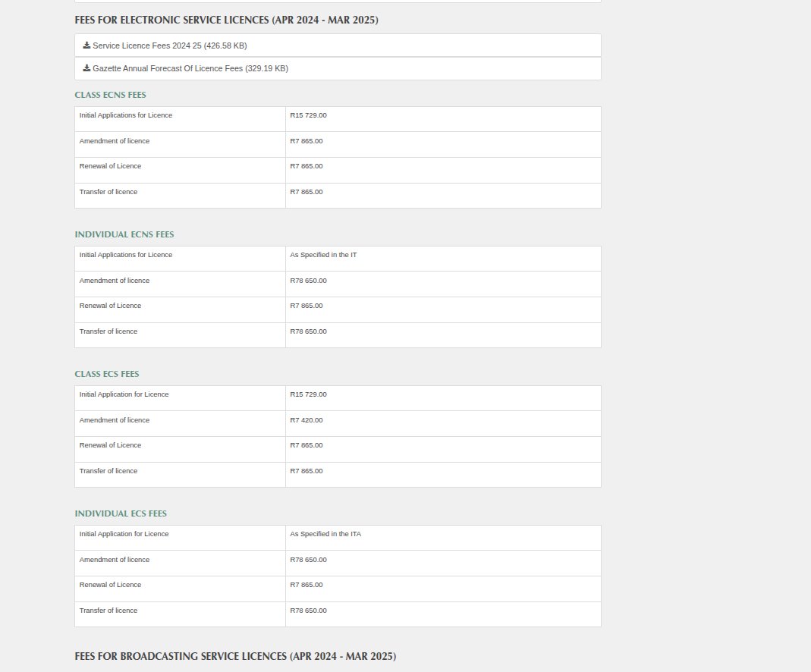The height and width of the screenshot is (672, 811).
Task: Click R15 729.00 value in Class ECS table
Action: 308,394
